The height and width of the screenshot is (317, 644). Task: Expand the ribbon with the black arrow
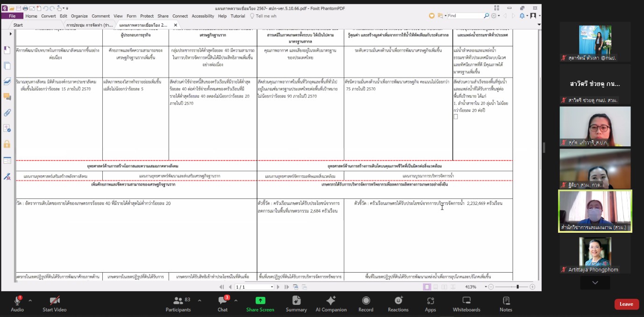(x=539, y=24)
